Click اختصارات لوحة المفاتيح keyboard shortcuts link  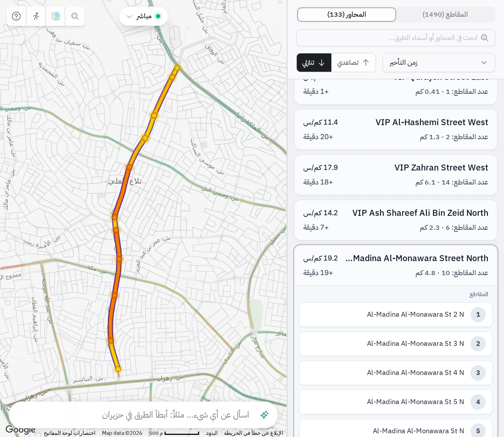pyautogui.click(x=70, y=433)
